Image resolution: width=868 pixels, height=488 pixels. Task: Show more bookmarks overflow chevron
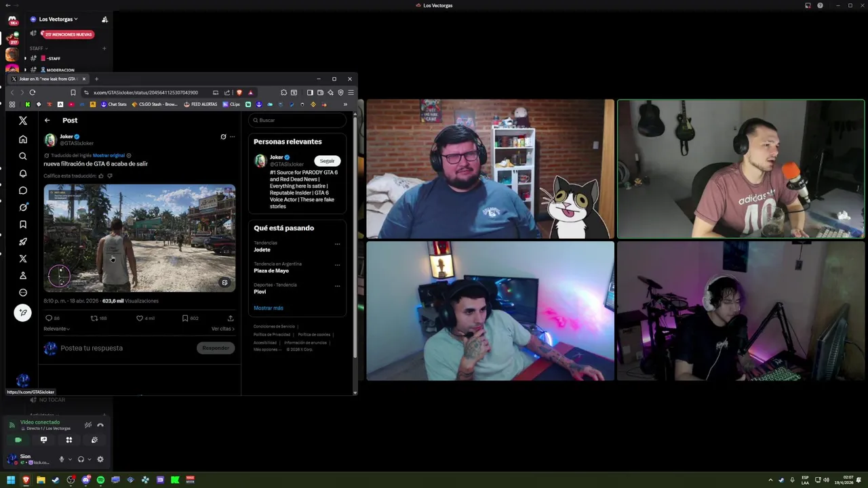pyautogui.click(x=345, y=104)
